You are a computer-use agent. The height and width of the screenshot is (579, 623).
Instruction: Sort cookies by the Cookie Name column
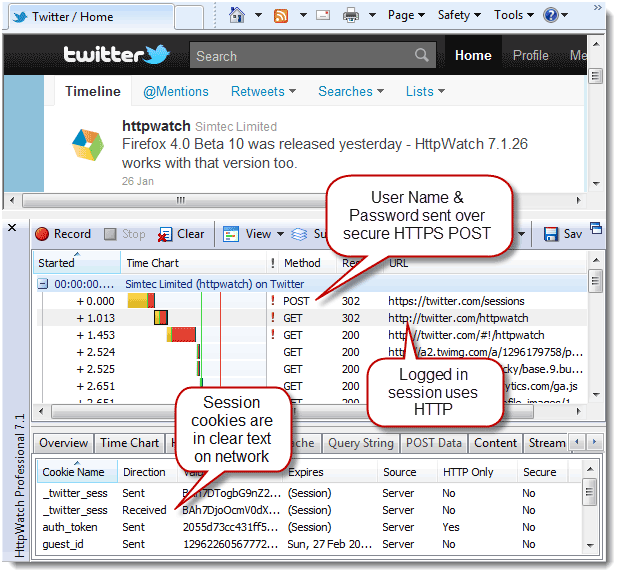(76, 472)
